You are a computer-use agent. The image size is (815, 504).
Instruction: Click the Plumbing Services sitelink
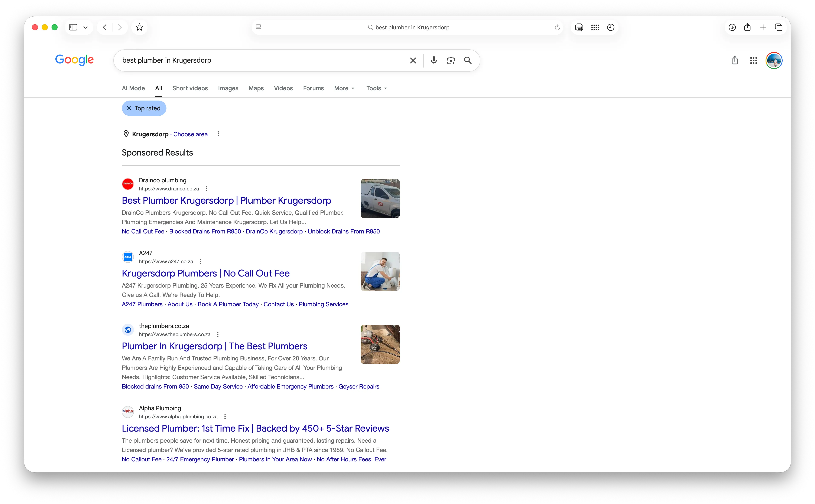324,304
